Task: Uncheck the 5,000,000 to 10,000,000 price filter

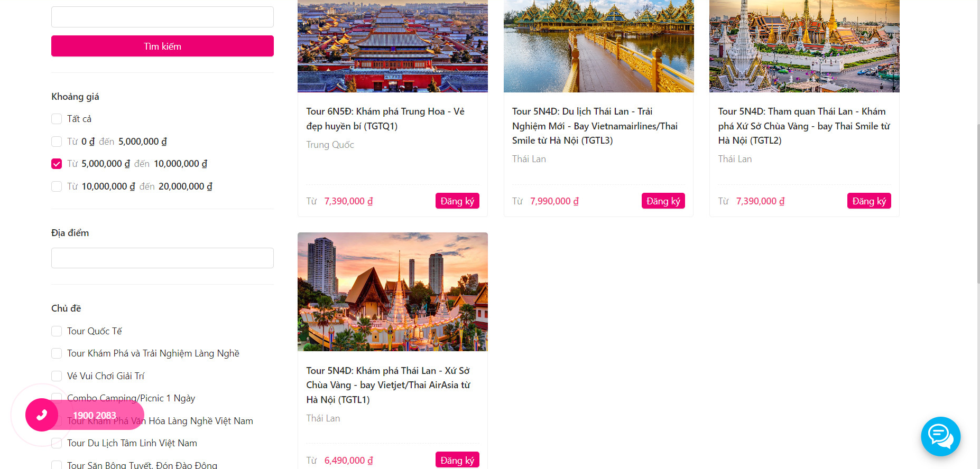Action: [57, 164]
